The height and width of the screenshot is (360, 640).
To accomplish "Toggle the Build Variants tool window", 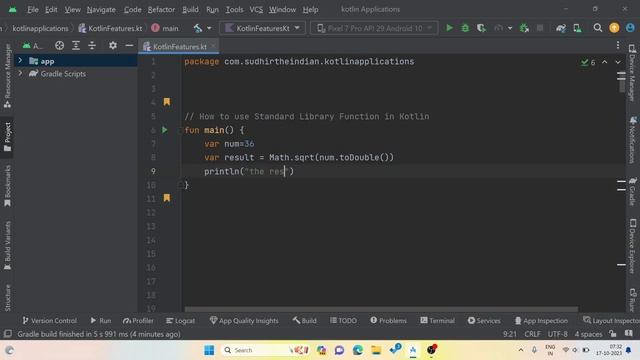I will (x=7, y=246).
